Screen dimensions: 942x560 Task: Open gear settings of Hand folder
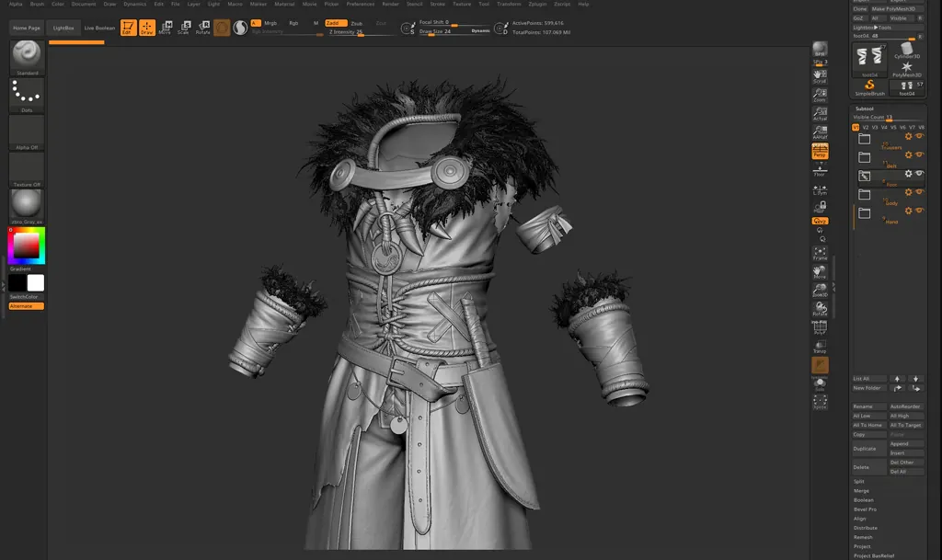coord(908,211)
